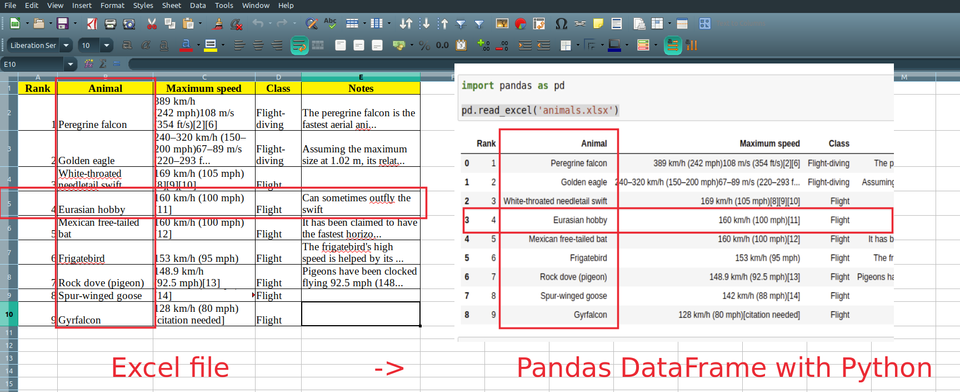Open the Sheet menu
The height and width of the screenshot is (392, 960).
tap(171, 6)
